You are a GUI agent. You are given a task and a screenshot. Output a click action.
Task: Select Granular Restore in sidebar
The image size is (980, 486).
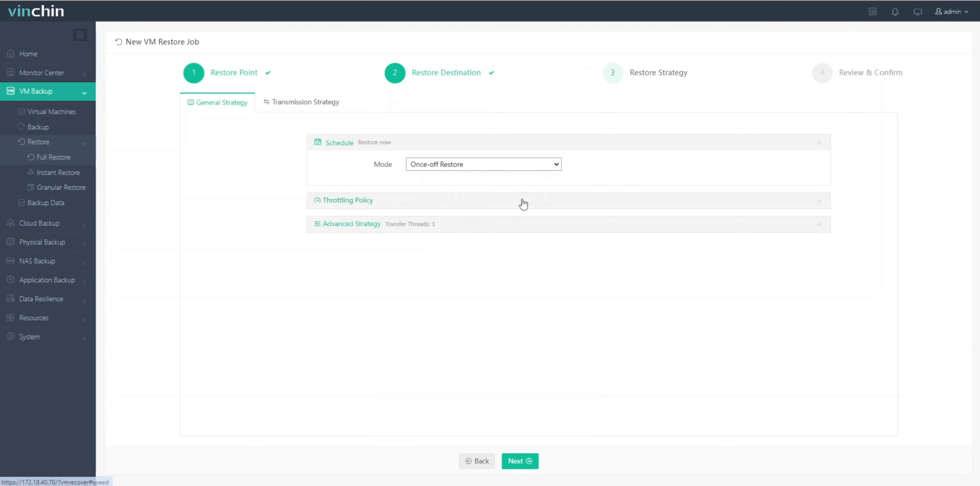[x=61, y=187]
